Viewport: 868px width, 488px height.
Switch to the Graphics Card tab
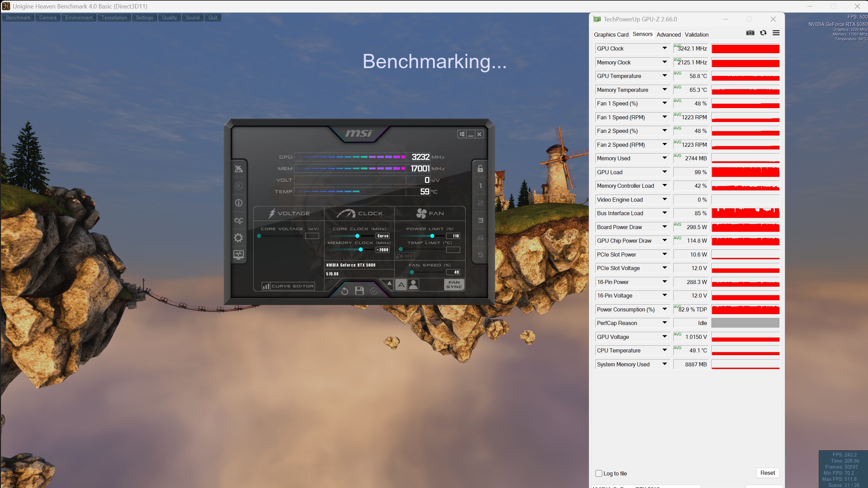point(611,35)
